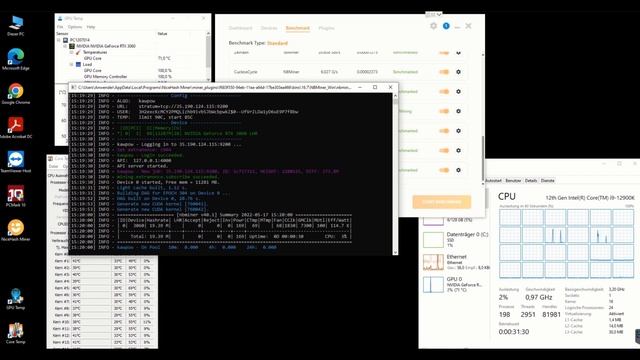Click 0:00:31:30 uptime value in Task Manager
This screenshot has width=640, height=360.
(514, 332)
